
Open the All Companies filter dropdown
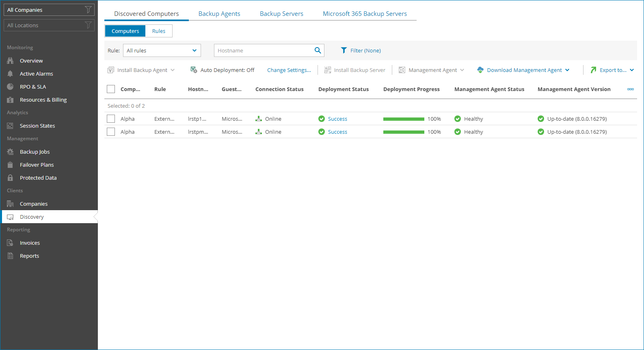[49, 10]
